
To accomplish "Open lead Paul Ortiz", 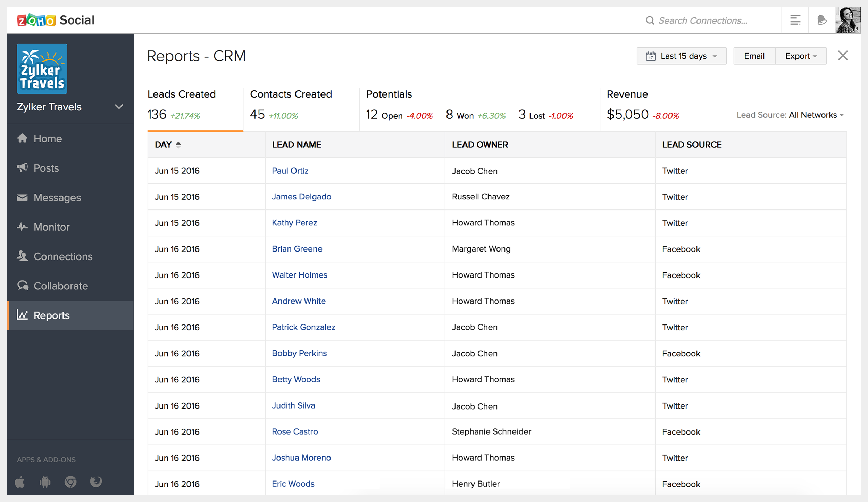I will pos(290,171).
